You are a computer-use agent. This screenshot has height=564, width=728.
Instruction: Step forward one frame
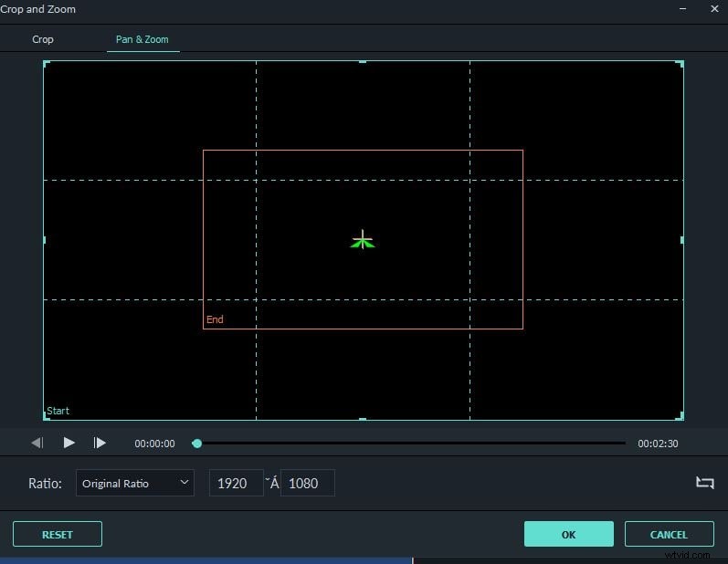pyautogui.click(x=100, y=443)
